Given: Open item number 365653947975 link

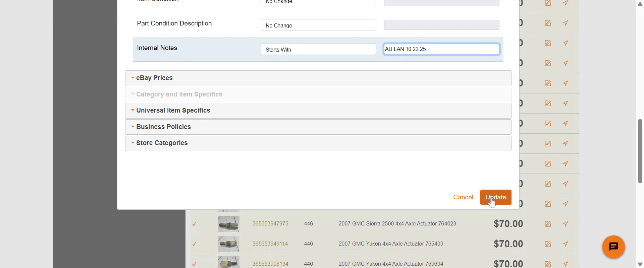Looking at the screenshot, I should click(270, 224).
